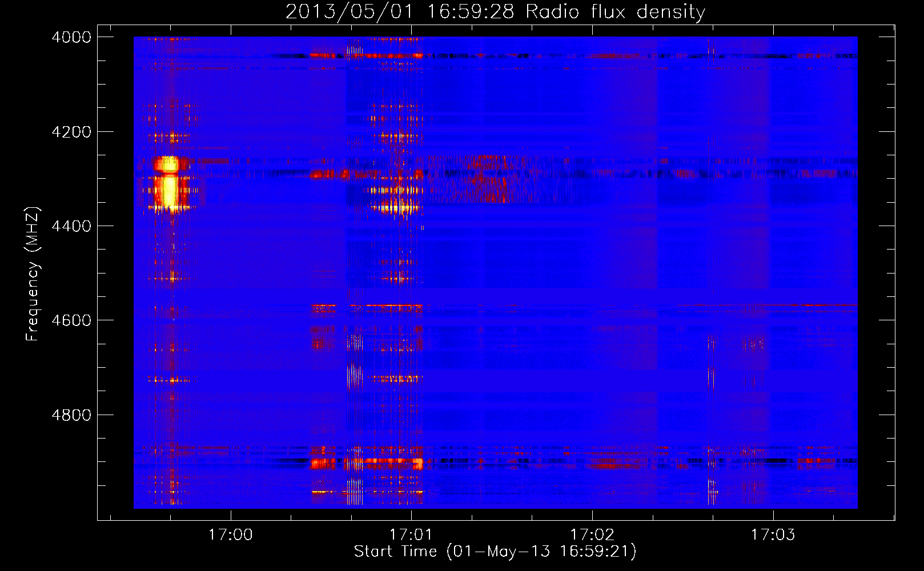The image size is (924, 571).
Task: Click the 17:01 time axis label
Action: click(x=411, y=535)
